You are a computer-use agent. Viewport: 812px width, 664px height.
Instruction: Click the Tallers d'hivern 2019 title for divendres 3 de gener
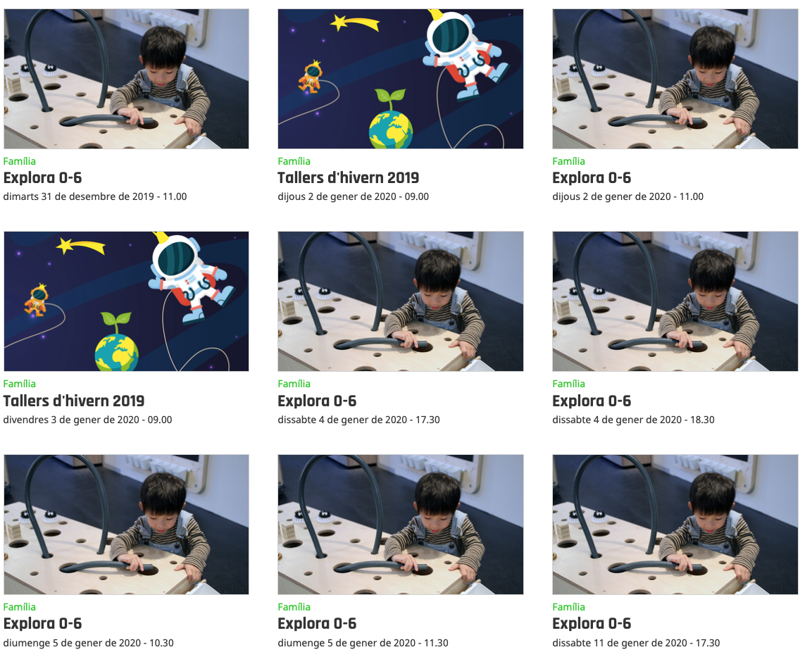[x=73, y=401]
